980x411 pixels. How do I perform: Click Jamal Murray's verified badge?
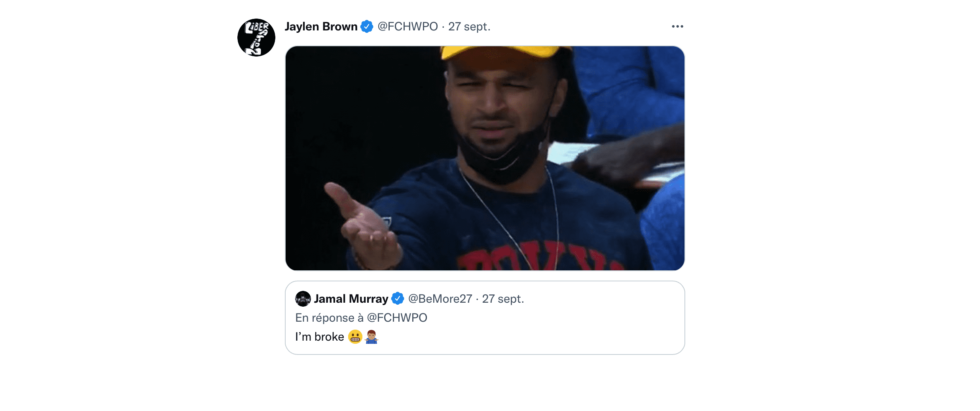click(x=397, y=299)
